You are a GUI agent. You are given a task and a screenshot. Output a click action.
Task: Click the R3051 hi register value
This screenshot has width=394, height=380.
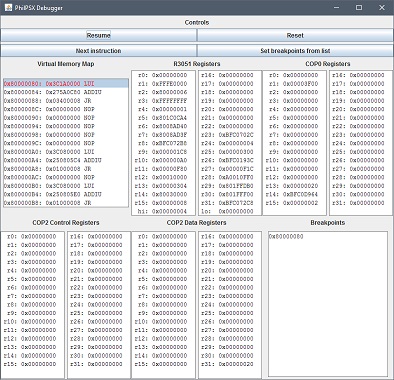point(169,211)
